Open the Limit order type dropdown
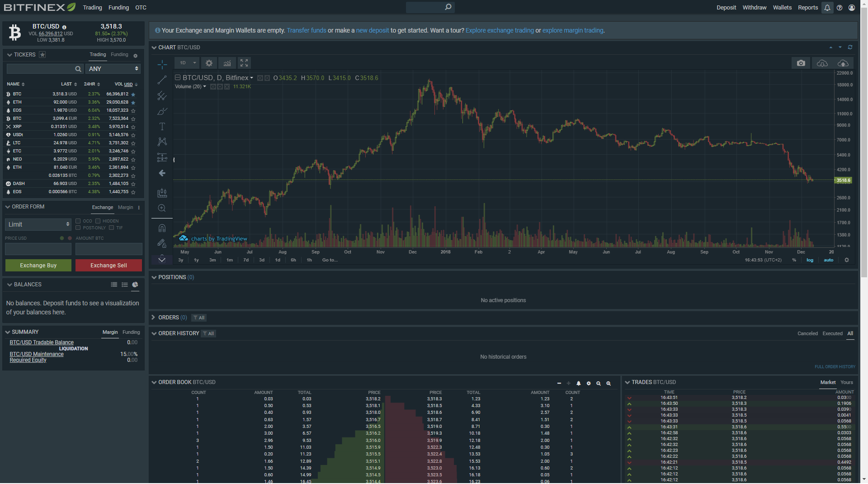Viewport: 868px width, 484px height. point(38,225)
